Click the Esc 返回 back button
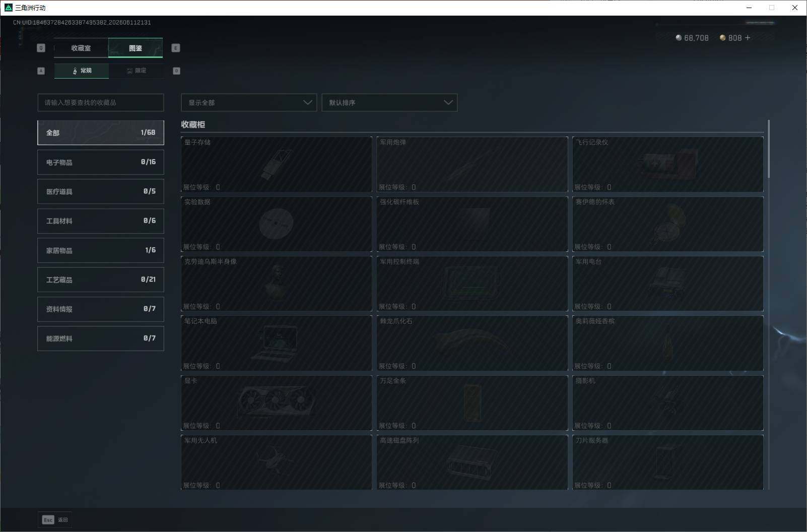The image size is (807, 532). pyautogui.click(x=55, y=520)
